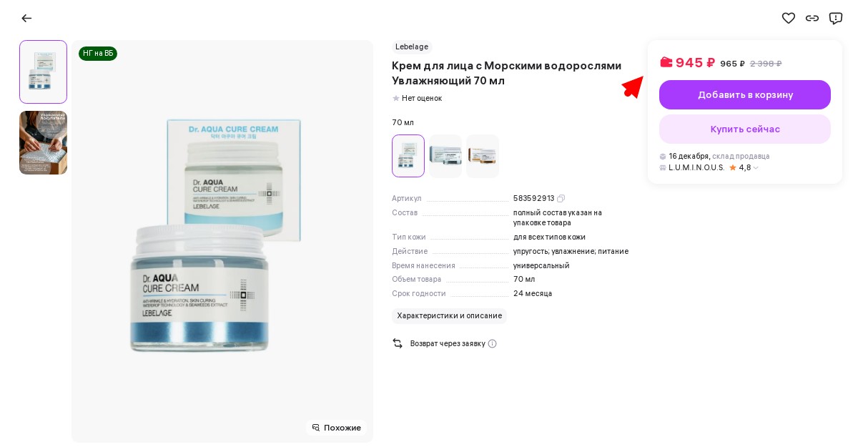Screen dimensions: 868x447
Task: Click the НГ на ВБ promo badge
Action: (x=98, y=54)
